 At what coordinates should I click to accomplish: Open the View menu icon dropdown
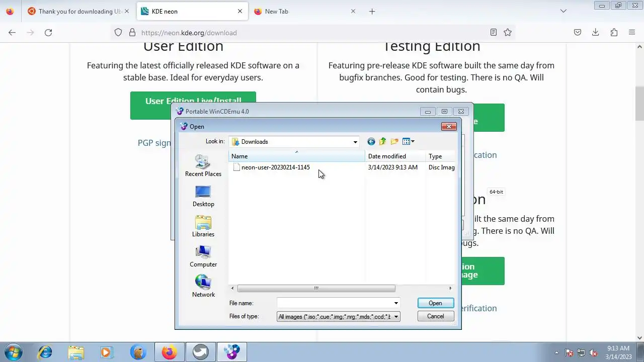(x=409, y=142)
